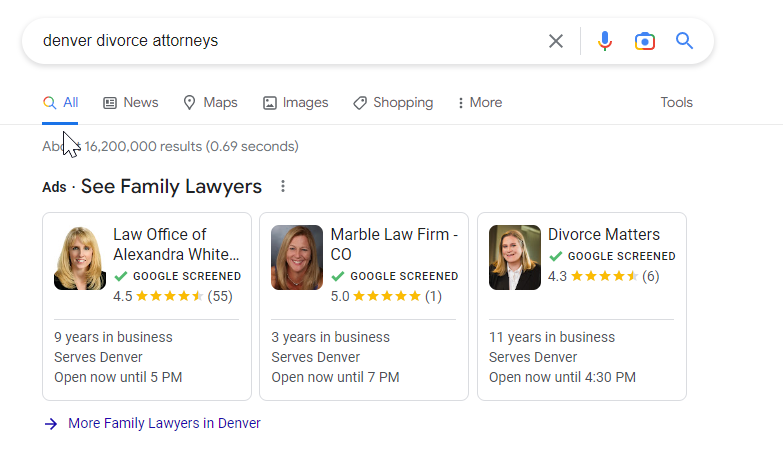Click Divorce Matters attorney photo
Image resolution: width=783 pixels, height=450 pixels.
pyautogui.click(x=515, y=257)
